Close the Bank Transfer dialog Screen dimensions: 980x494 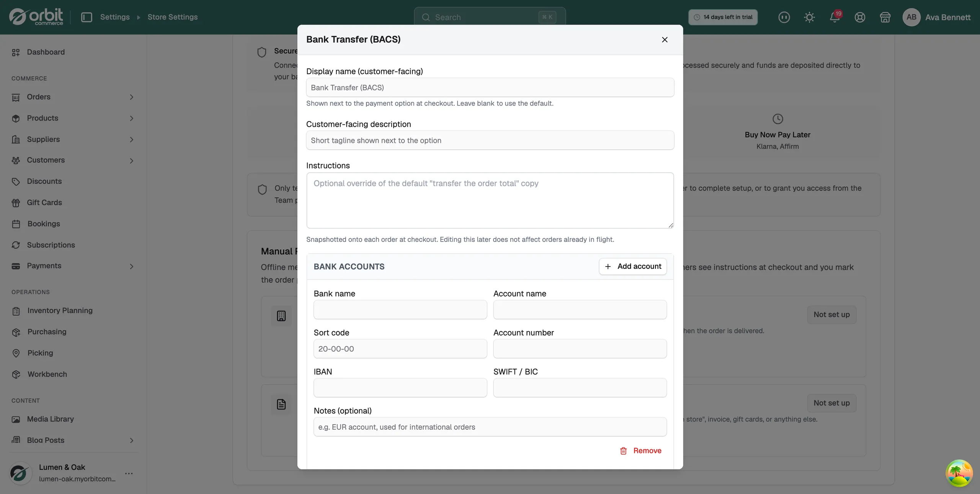(x=665, y=39)
